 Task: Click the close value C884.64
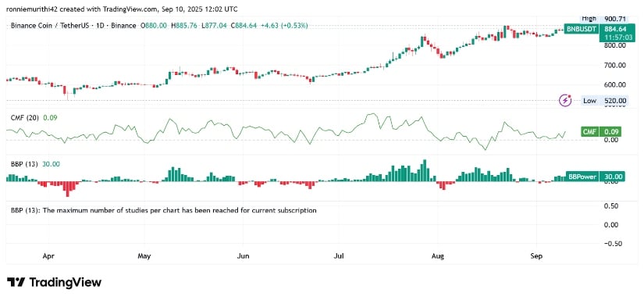click(x=244, y=26)
